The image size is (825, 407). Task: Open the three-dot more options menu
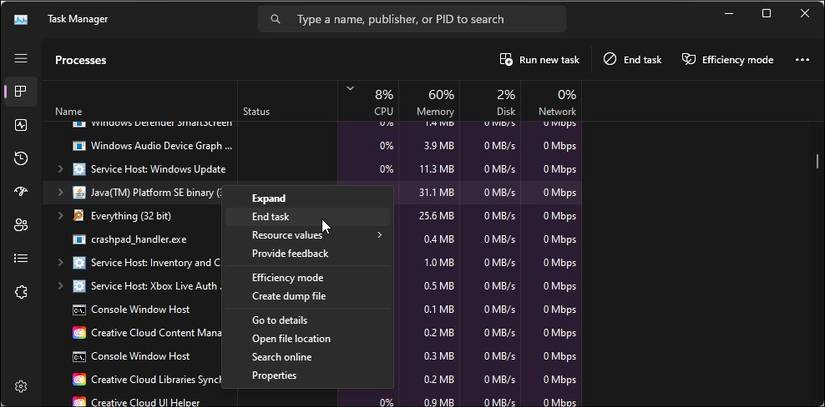coord(801,60)
